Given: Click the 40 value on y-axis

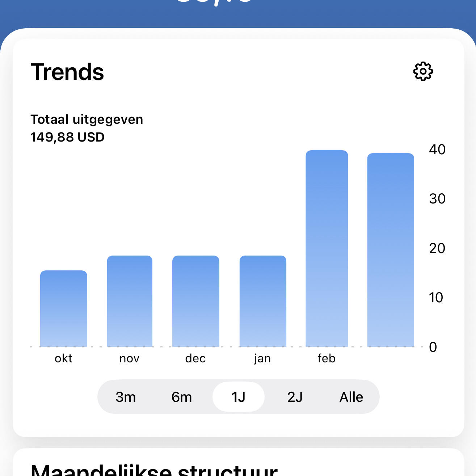Looking at the screenshot, I should coord(437,149).
